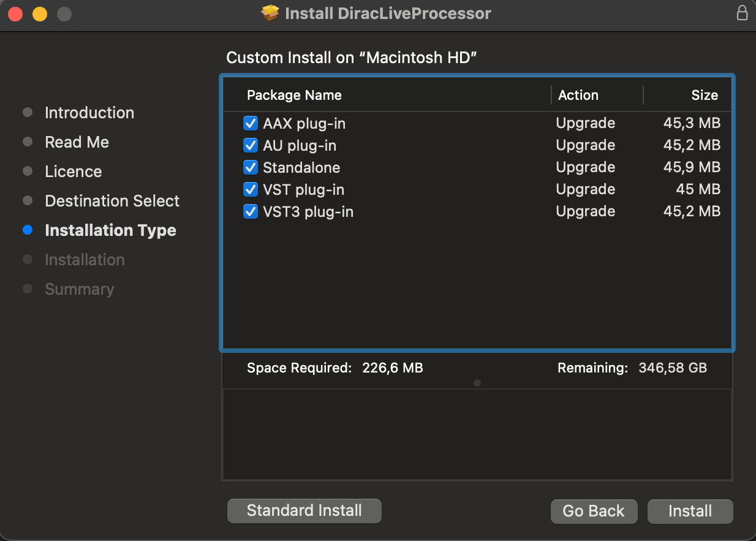Image resolution: width=756 pixels, height=541 pixels.
Task: Click the AAX plug-in package name
Action: point(304,123)
